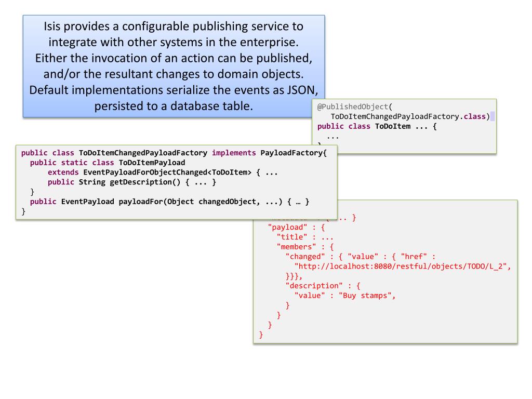The width and height of the screenshot is (532, 399).
Task: Click the "payload" JSON key
Action: tap(288, 228)
